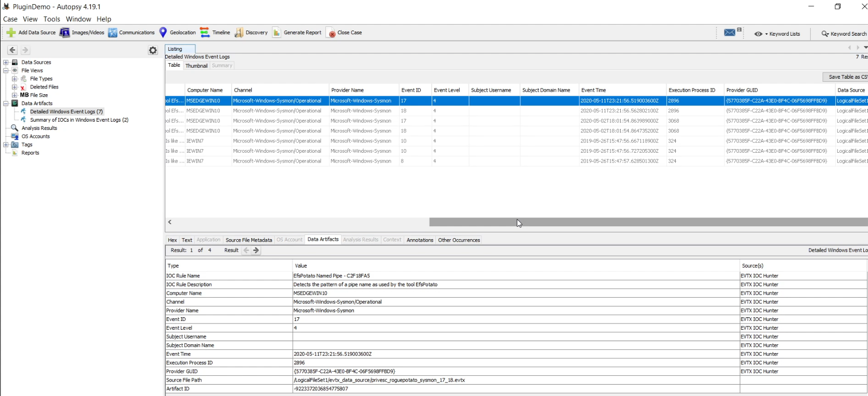Open the Hex tab
This screenshot has height=396, width=868.
(173, 240)
